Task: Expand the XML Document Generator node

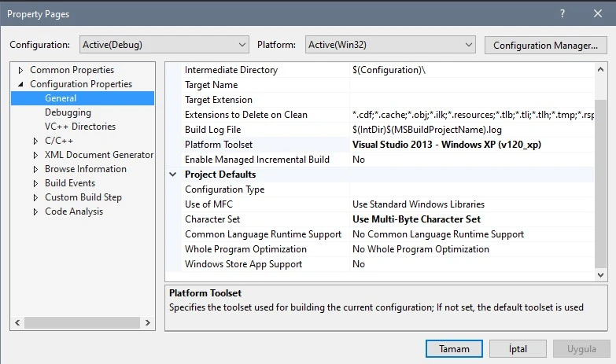Action: [35, 155]
